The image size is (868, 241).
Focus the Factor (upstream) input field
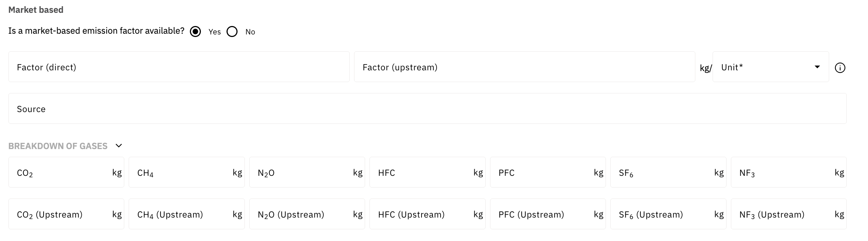click(524, 67)
